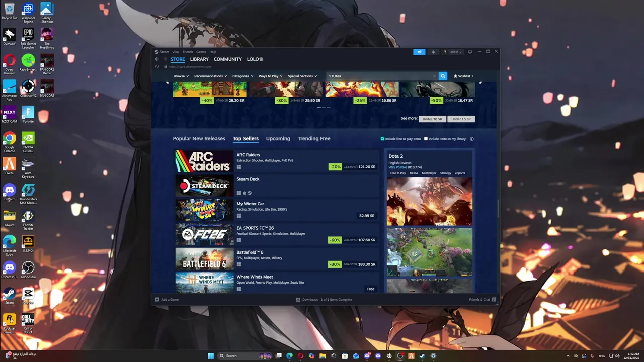Open the Friends & Chat icon
Image resolution: width=644 pixels, height=362 pixels.
[x=494, y=300]
